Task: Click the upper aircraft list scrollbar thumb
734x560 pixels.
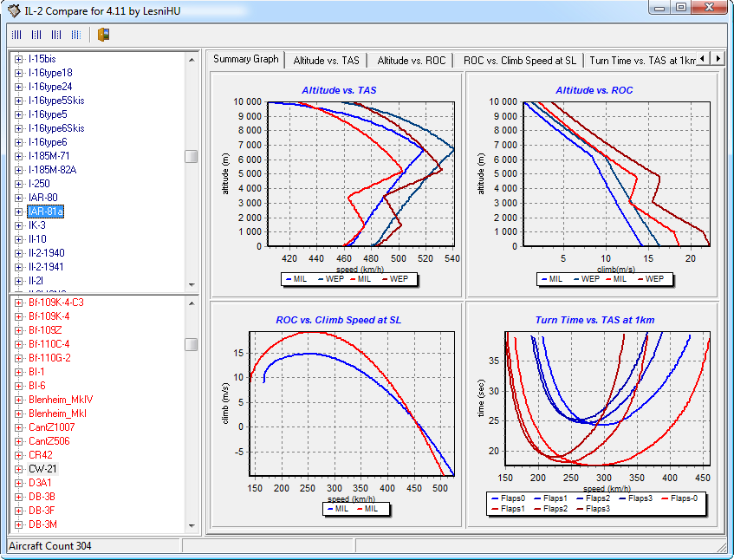Action: point(191,156)
